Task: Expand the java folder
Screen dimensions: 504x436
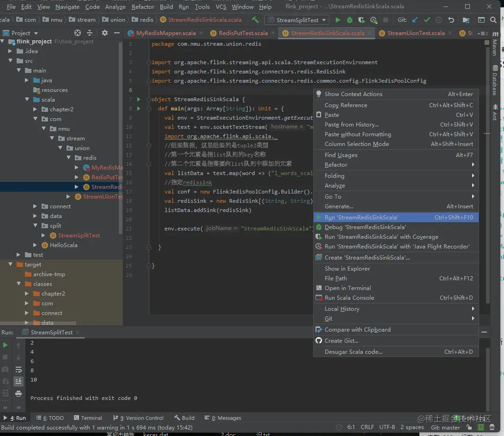Action: (27, 80)
